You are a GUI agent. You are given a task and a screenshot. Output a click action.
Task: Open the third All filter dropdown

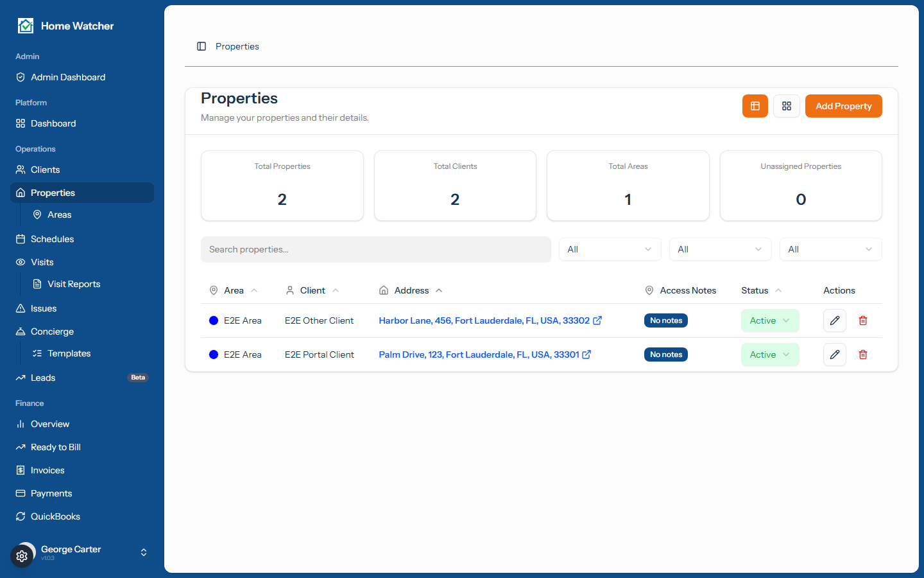[x=831, y=249]
